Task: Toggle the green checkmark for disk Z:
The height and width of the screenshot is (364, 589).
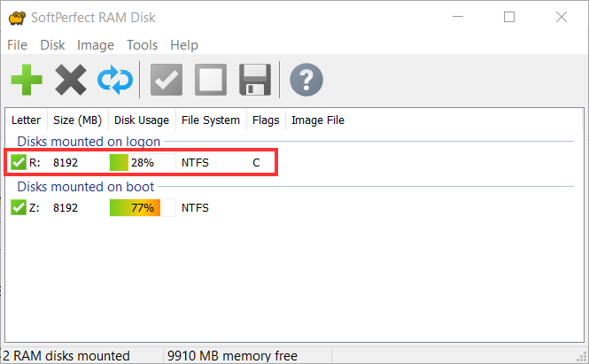Action: pos(19,207)
